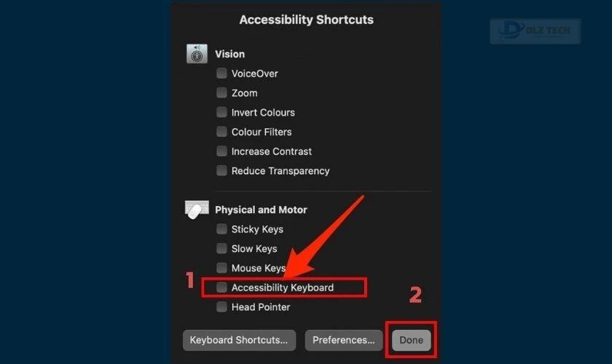Click the Vision section heading
This screenshot has width=612, height=364.
(x=230, y=54)
